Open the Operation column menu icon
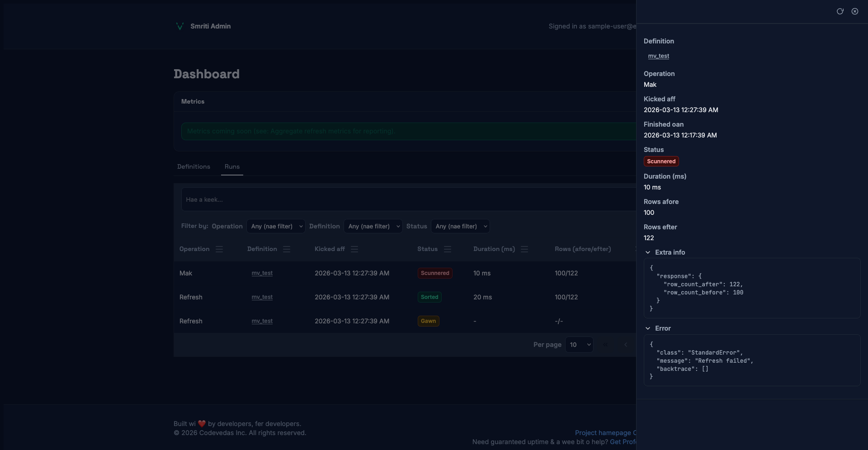This screenshot has width=868, height=450. (219, 249)
